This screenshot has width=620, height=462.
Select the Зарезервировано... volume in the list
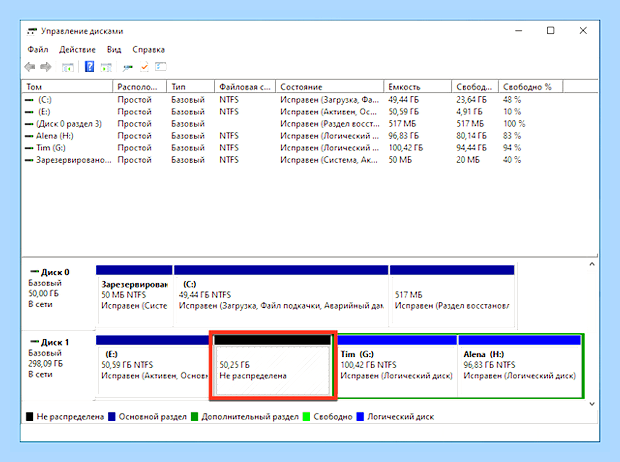68,160
